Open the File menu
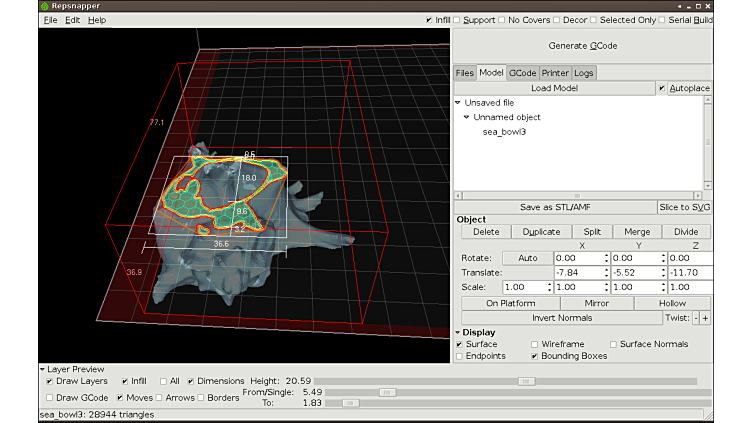The height and width of the screenshot is (423, 752). click(x=50, y=20)
